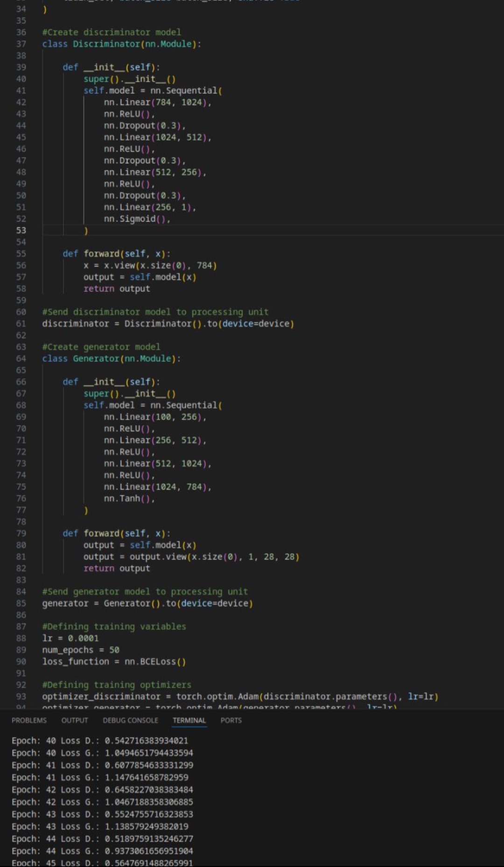This screenshot has height=867, width=504.
Task: Click the comment '#Create discriminator model'
Action: [112, 32]
